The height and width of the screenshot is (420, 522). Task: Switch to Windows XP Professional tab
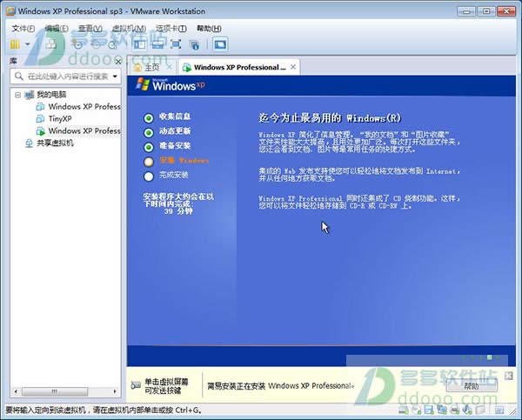(x=239, y=67)
